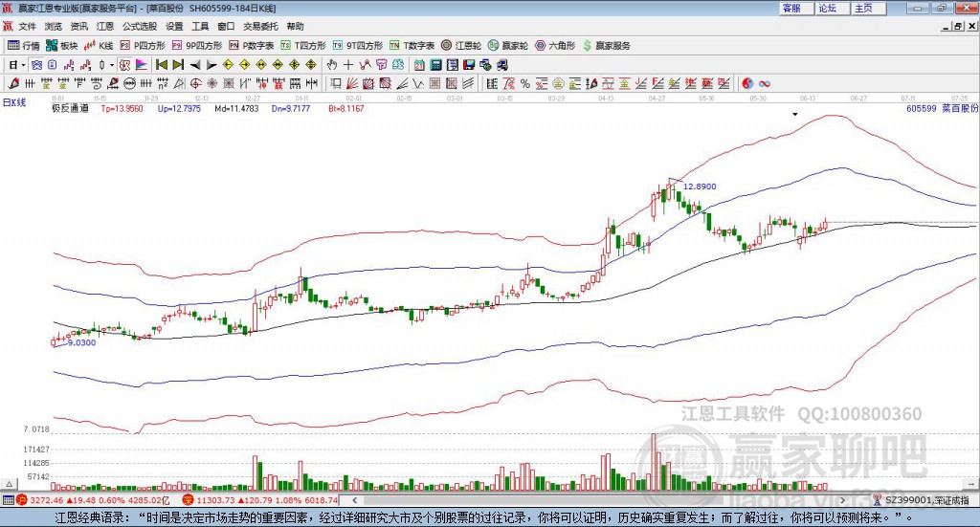This screenshot has height=527, width=980.
Task: Select the red pen drawing tool
Action: (x=13, y=83)
